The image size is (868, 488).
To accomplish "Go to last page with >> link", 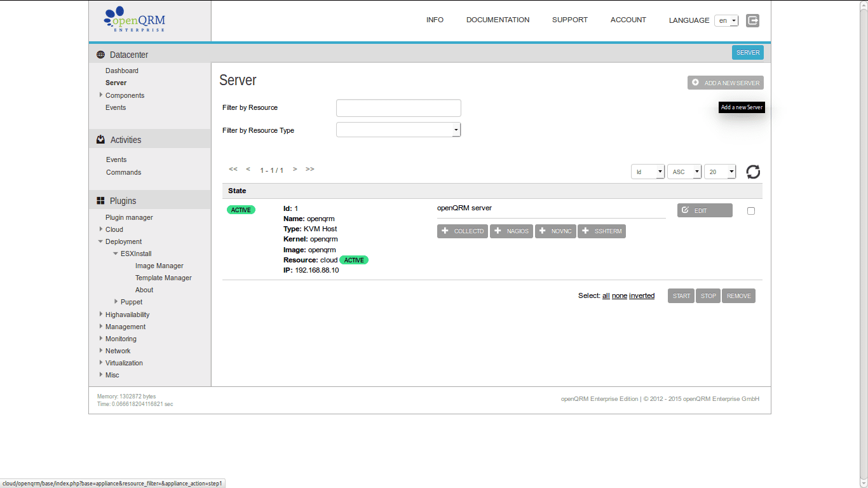I will [x=310, y=169].
